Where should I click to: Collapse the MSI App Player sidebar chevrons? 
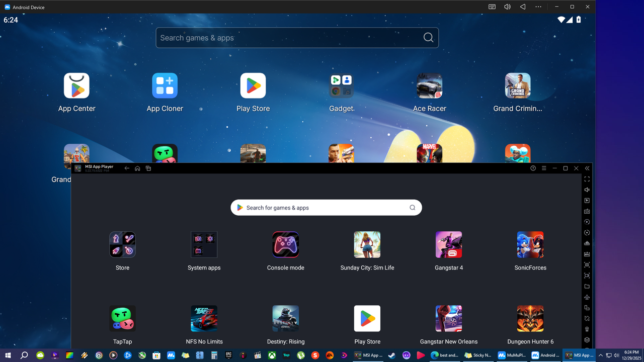(x=587, y=168)
